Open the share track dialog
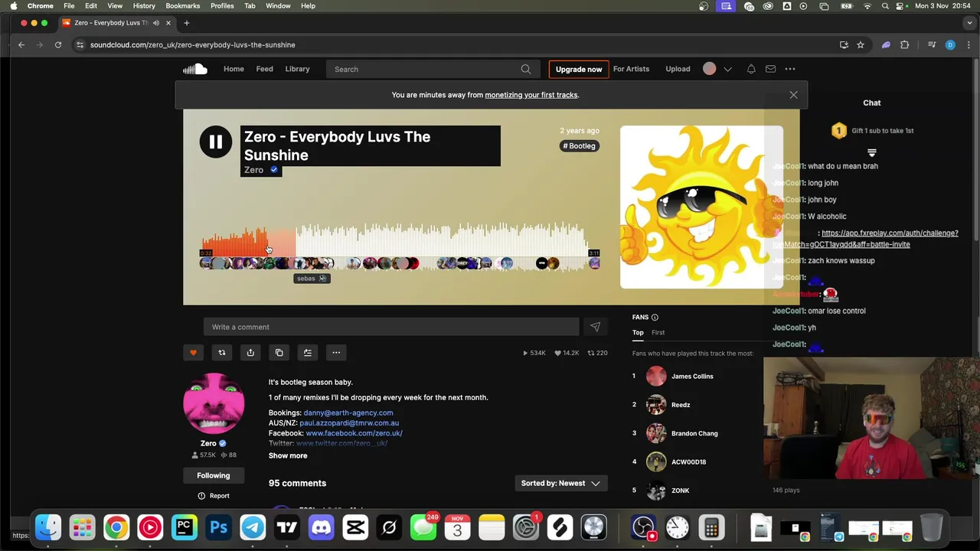Image resolution: width=980 pixels, height=551 pixels. coord(250,353)
